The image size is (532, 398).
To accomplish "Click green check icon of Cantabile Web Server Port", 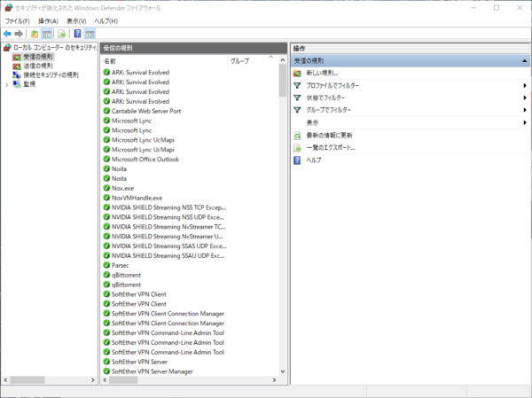I will [x=106, y=111].
